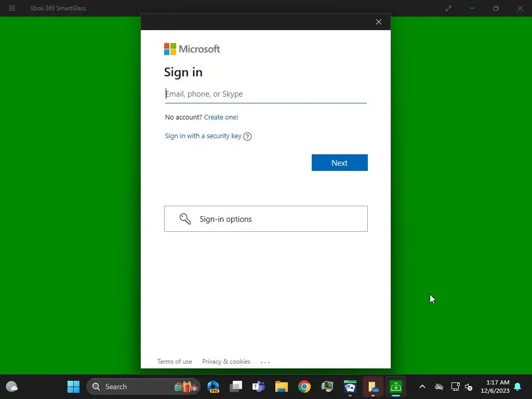Close the Microsoft sign-in dialog
The height and width of the screenshot is (399, 532).
(x=379, y=22)
